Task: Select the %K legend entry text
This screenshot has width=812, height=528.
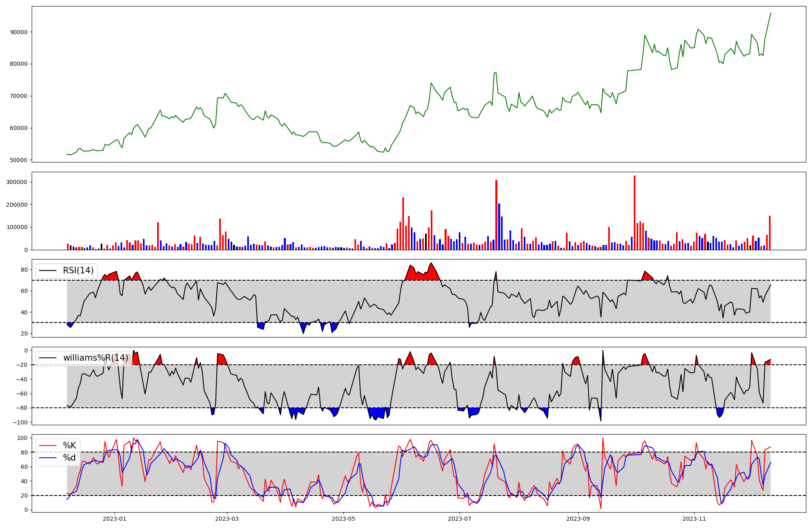Action: pyautogui.click(x=69, y=446)
